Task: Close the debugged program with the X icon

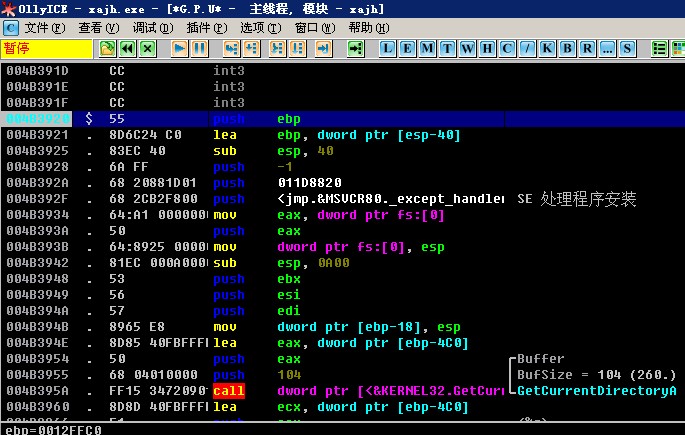Action: point(148,48)
